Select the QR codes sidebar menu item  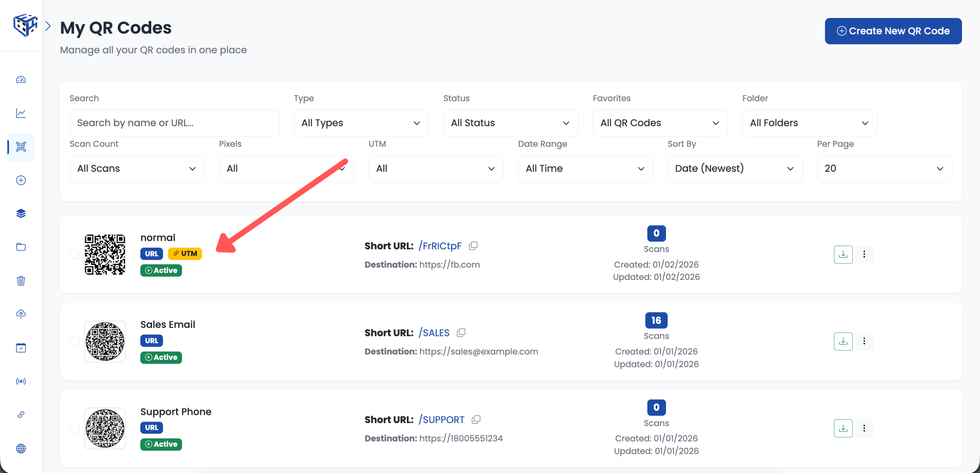21,147
